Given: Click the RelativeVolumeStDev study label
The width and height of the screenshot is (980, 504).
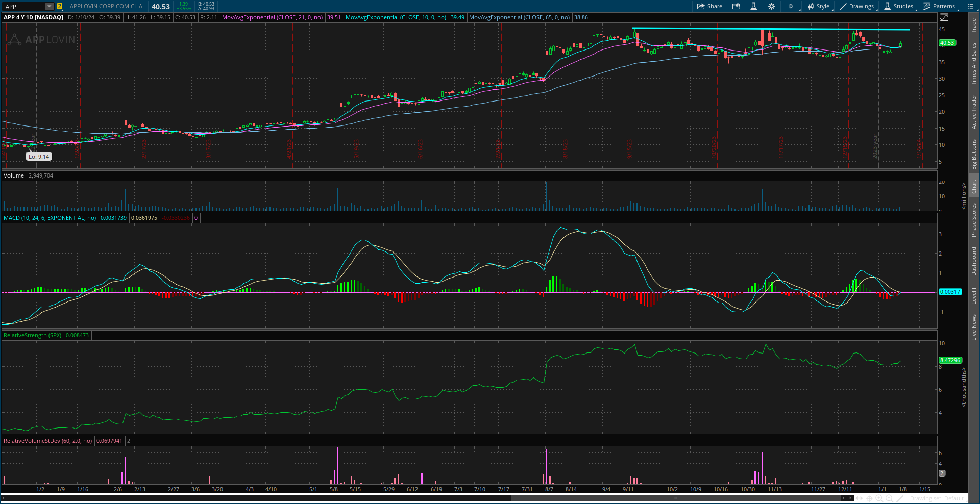Looking at the screenshot, I should (48, 441).
